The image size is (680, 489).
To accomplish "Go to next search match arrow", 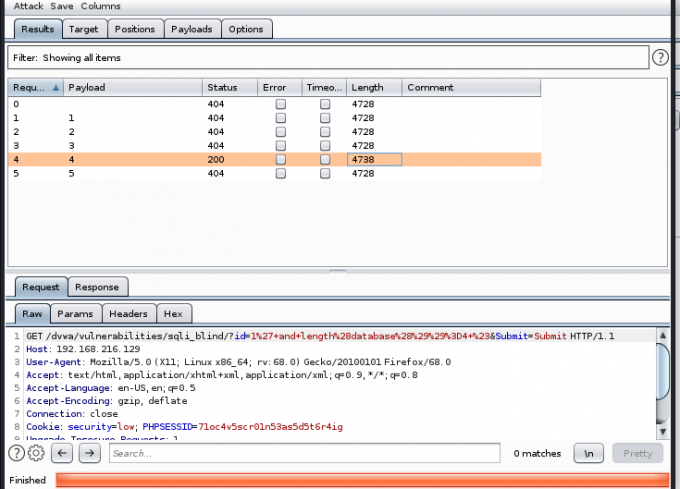I will click(90, 453).
